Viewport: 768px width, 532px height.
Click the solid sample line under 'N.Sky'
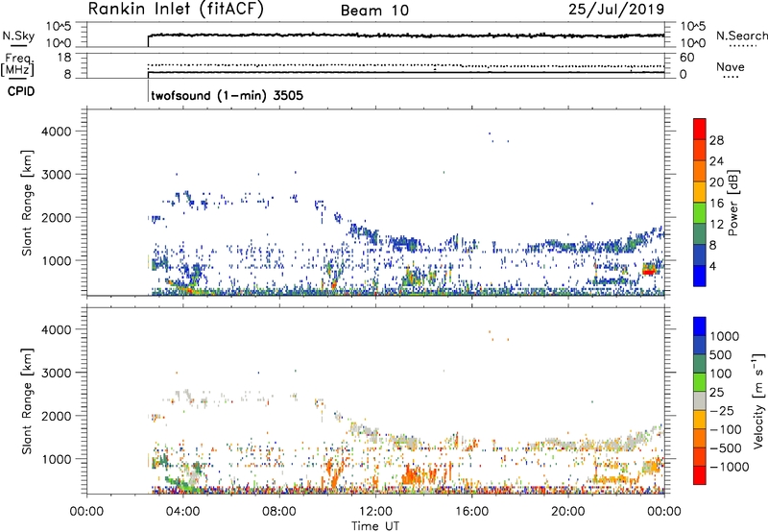18,45
